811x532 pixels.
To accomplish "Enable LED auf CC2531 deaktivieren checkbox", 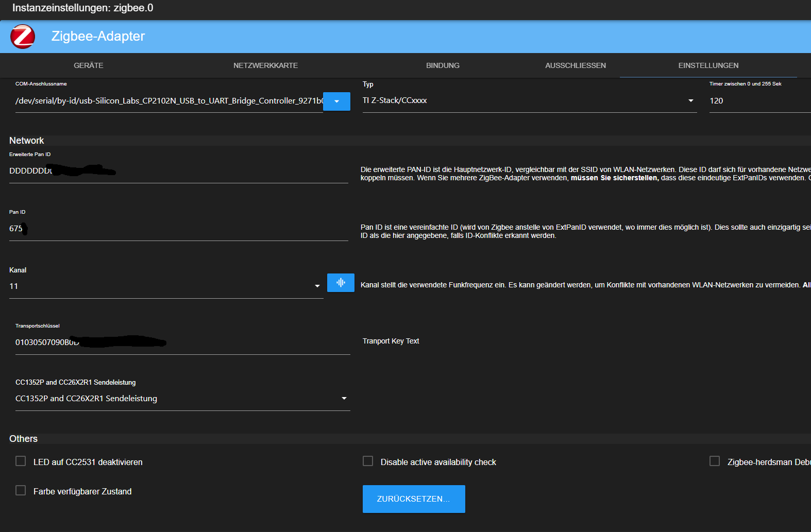I will coord(21,461).
